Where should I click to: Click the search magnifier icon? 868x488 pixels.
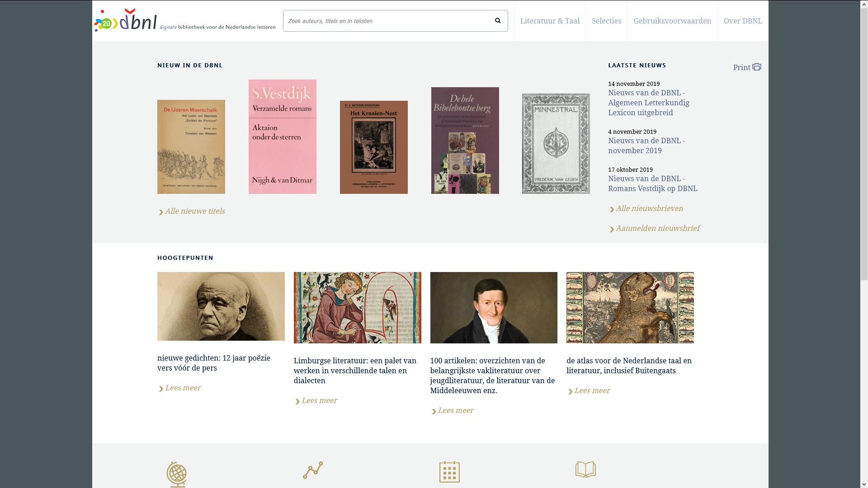tap(498, 21)
